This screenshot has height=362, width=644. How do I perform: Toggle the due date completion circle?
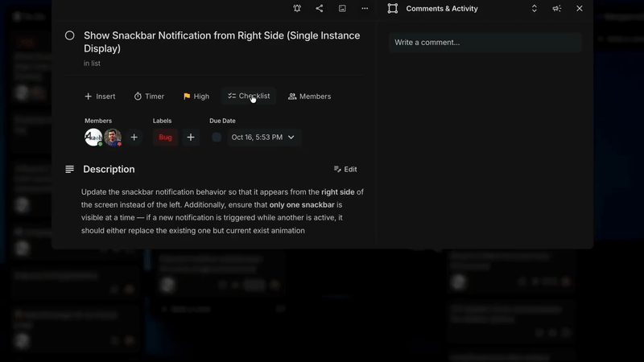pos(217,138)
